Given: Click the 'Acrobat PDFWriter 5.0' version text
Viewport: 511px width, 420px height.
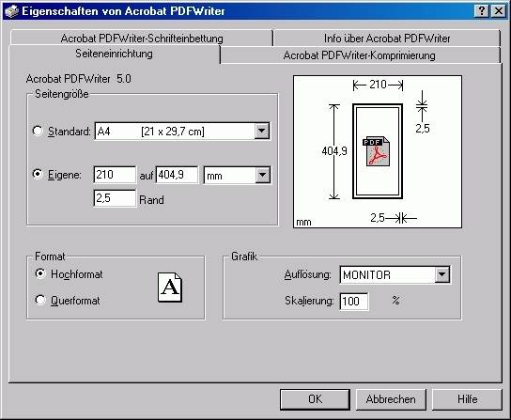Looking at the screenshot, I should pos(79,79).
